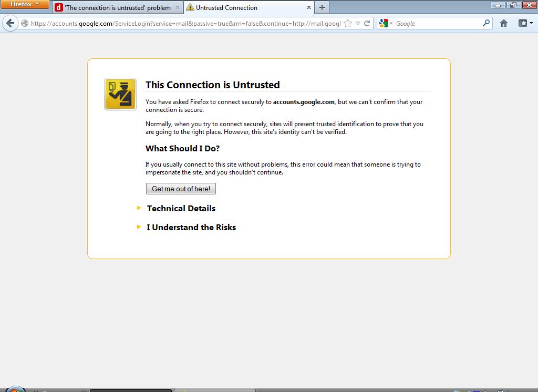Reload the page with the refresh icon
Screen dimensions: 538x392
(367, 23)
